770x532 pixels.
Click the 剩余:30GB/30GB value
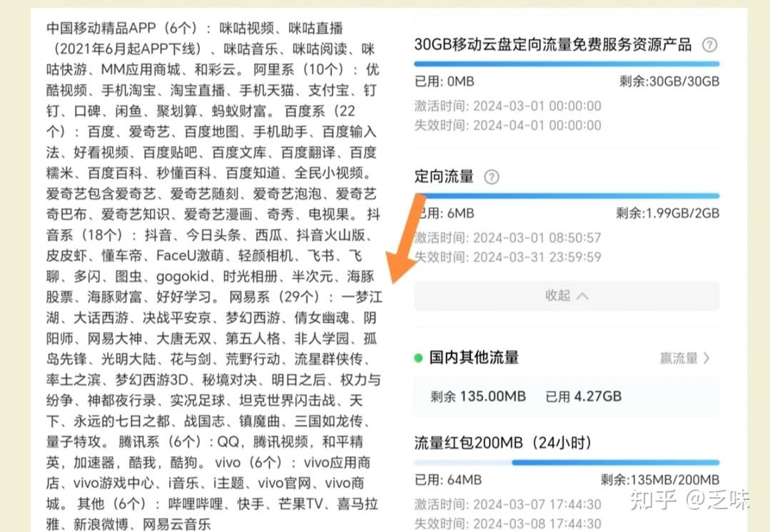pyautogui.click(x=669, y=81)
